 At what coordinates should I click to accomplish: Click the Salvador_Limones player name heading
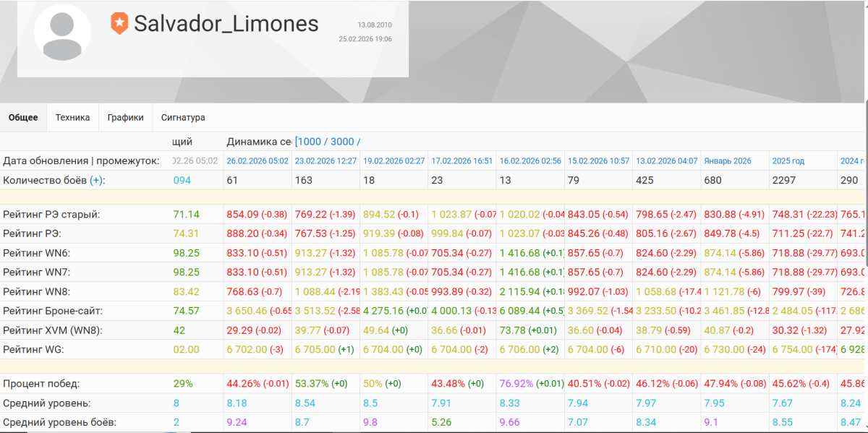[226, 24]
